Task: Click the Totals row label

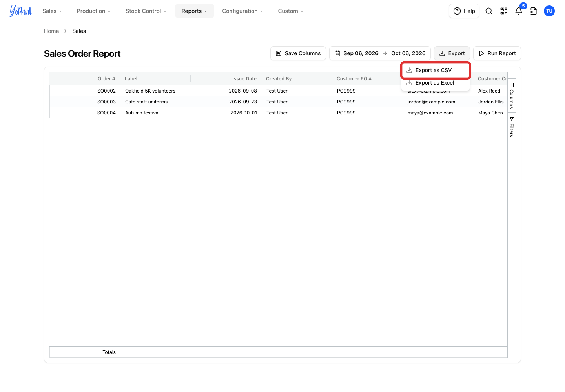Action: tap(109, 352)
